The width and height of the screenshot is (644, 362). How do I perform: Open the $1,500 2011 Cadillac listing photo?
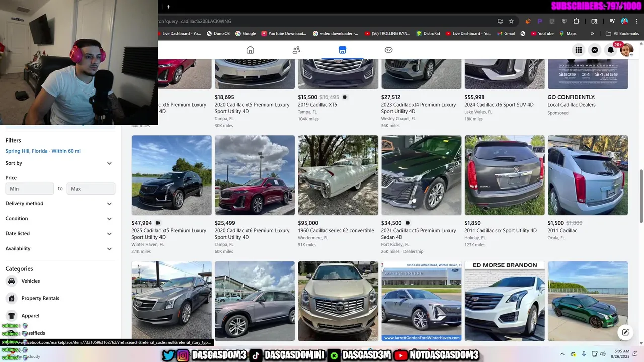coord(588,175)
